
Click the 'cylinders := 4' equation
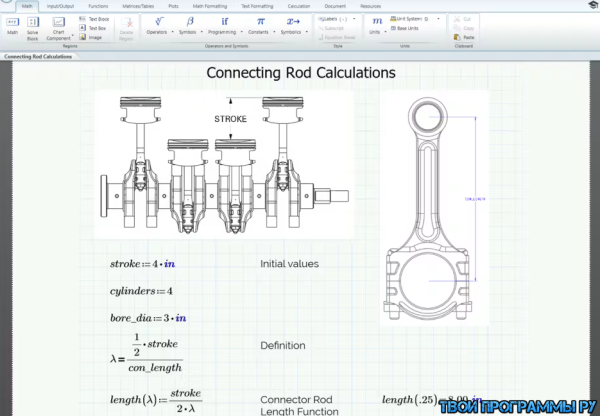(x=141, y=291)
